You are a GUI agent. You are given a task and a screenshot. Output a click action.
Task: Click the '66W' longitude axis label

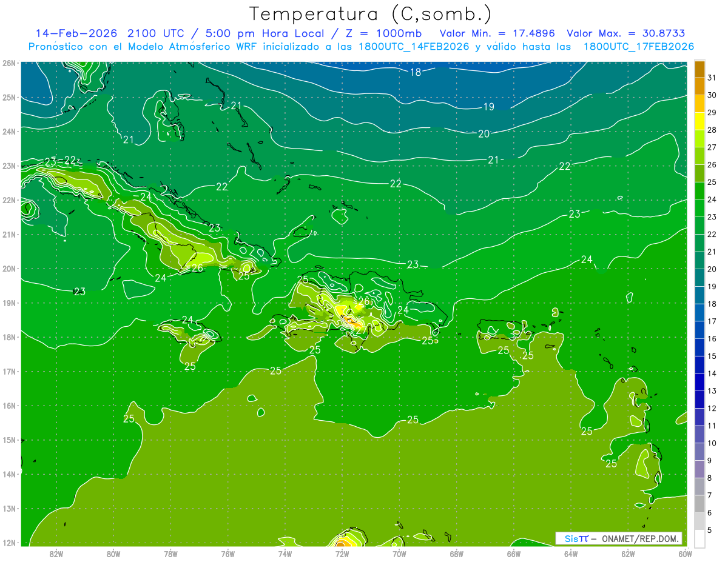(513, 554)
